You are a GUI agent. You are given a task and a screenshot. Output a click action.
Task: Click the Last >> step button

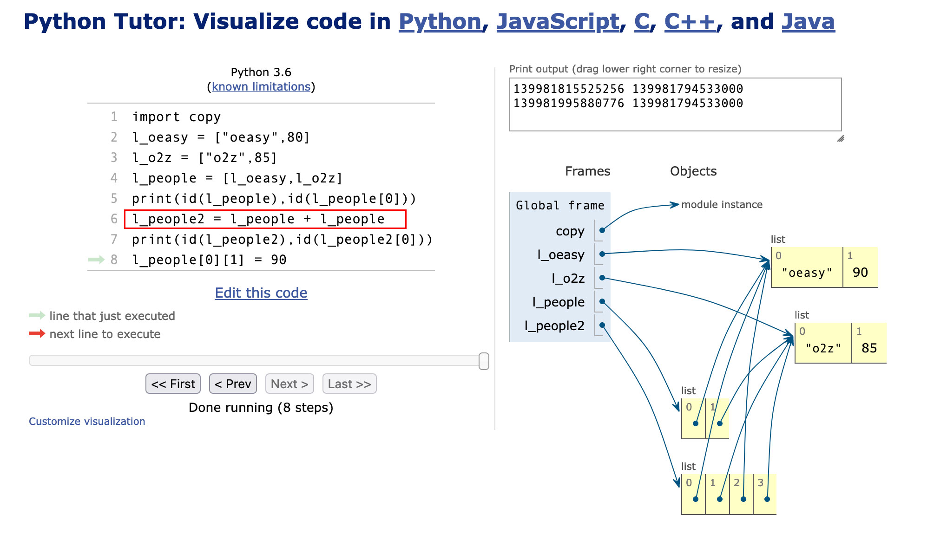coord(349,384)
